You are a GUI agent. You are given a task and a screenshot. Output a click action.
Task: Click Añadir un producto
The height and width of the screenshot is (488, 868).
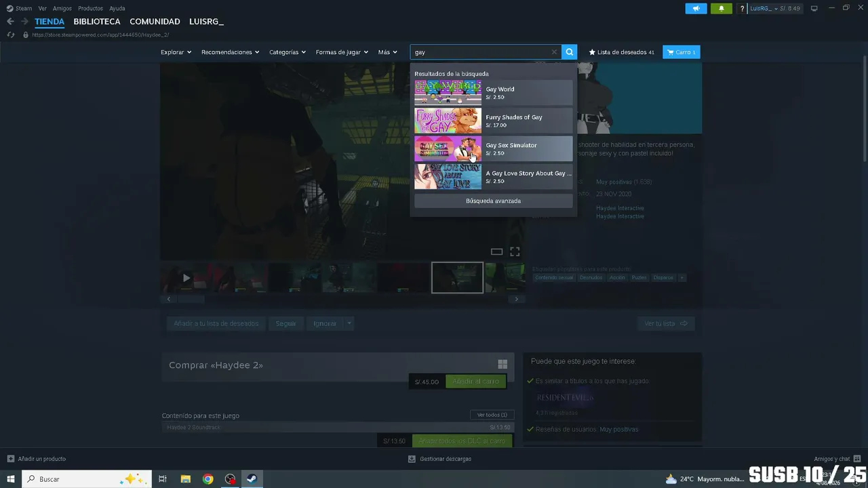(x=37, y=459)
